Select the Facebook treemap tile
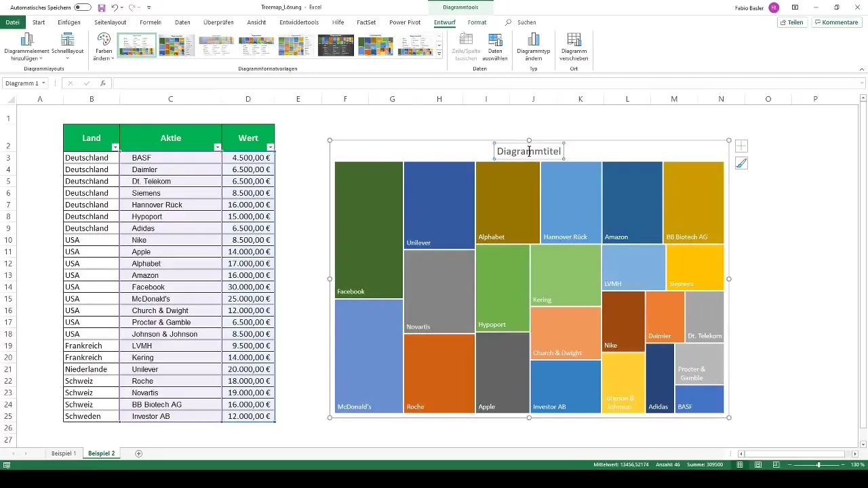Viewport: 868px width, 488px height. click(369, 230)
